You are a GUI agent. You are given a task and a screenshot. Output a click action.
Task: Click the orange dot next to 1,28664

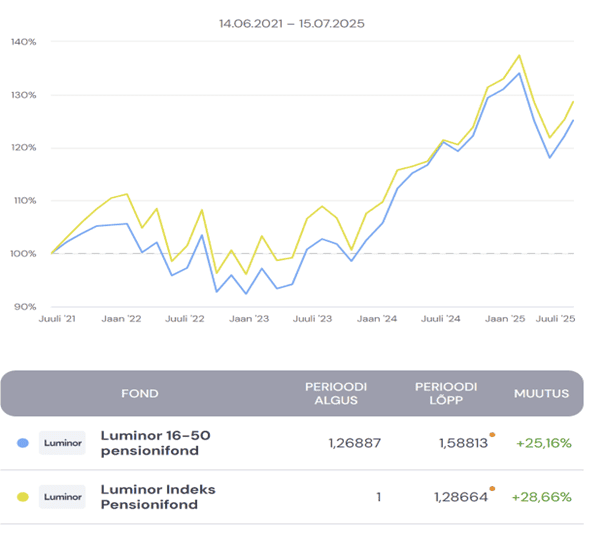tap(492, 489)
